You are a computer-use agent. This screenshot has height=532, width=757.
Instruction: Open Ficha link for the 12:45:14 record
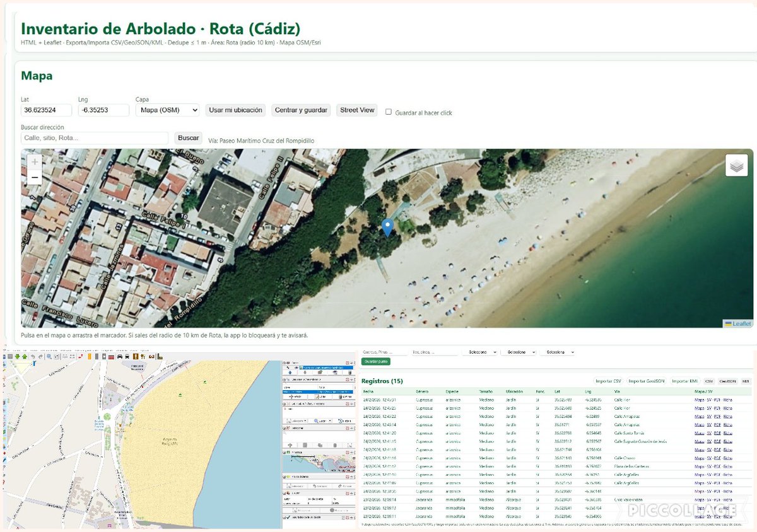728,424
